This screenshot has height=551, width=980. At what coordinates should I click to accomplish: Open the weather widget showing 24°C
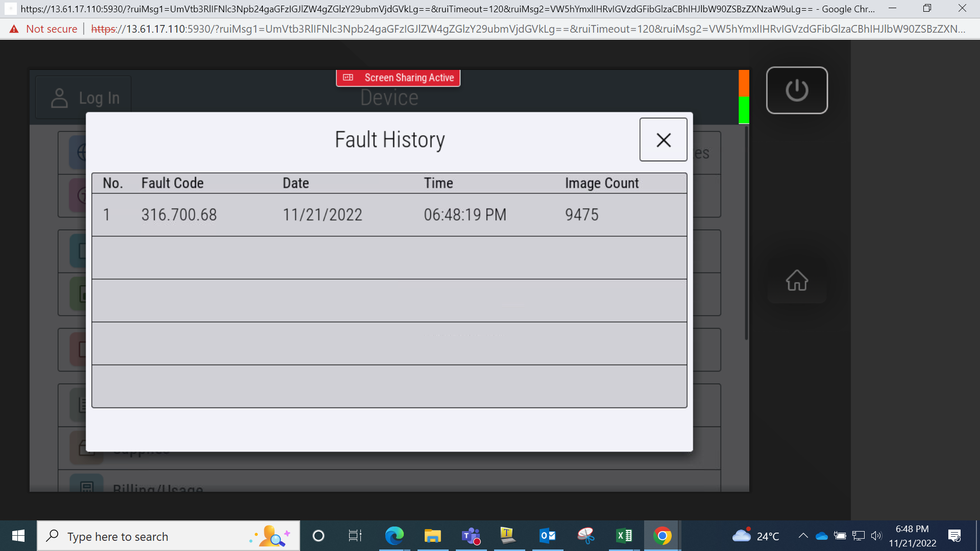click(x=756, y=536)
